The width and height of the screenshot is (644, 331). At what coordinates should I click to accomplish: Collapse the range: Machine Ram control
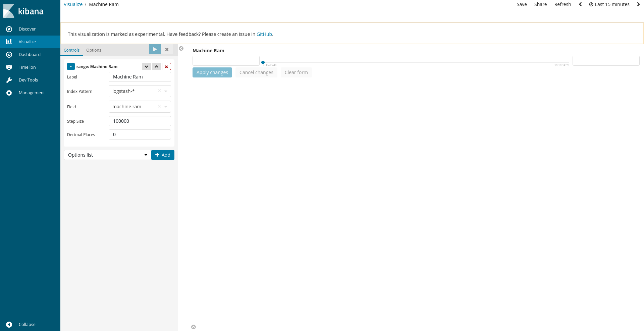tap(71, 66)
